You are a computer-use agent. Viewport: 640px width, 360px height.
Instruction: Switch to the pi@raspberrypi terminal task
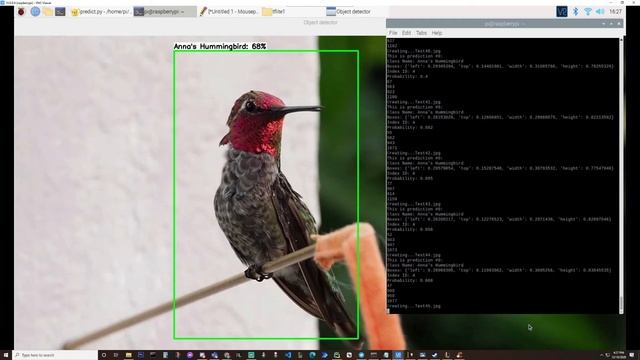[164, 11]
